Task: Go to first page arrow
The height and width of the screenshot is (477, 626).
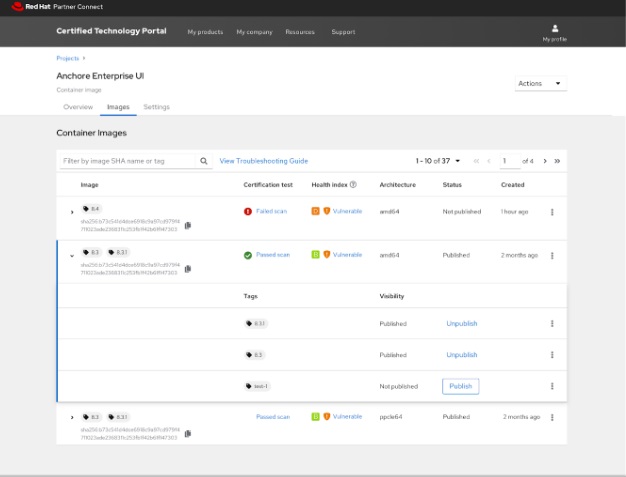Action: tap(476, 161)
